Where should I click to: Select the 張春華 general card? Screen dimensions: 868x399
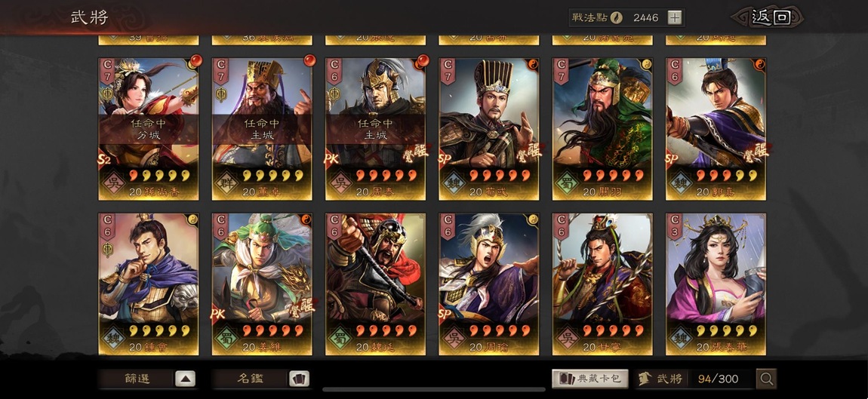(716, 284)
